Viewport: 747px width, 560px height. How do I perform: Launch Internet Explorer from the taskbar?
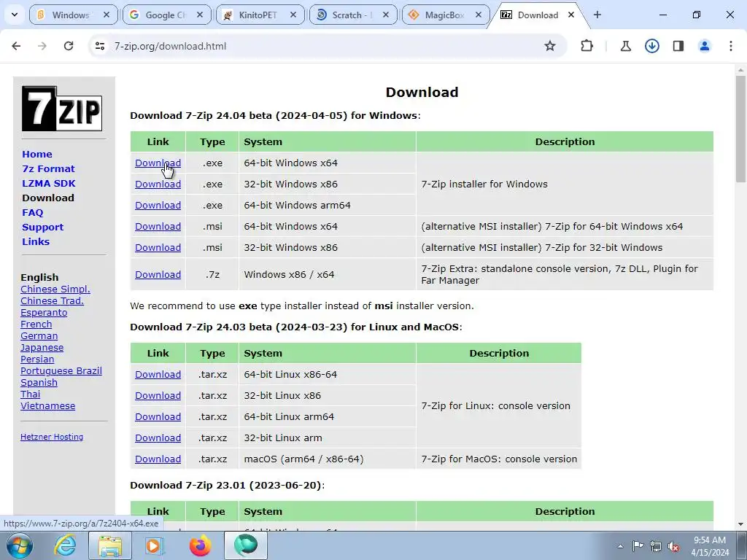(65, 545)
